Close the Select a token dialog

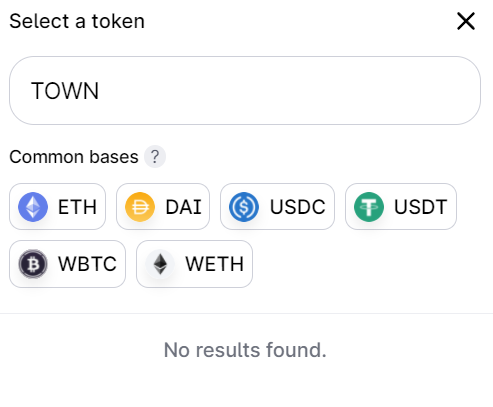466,21
